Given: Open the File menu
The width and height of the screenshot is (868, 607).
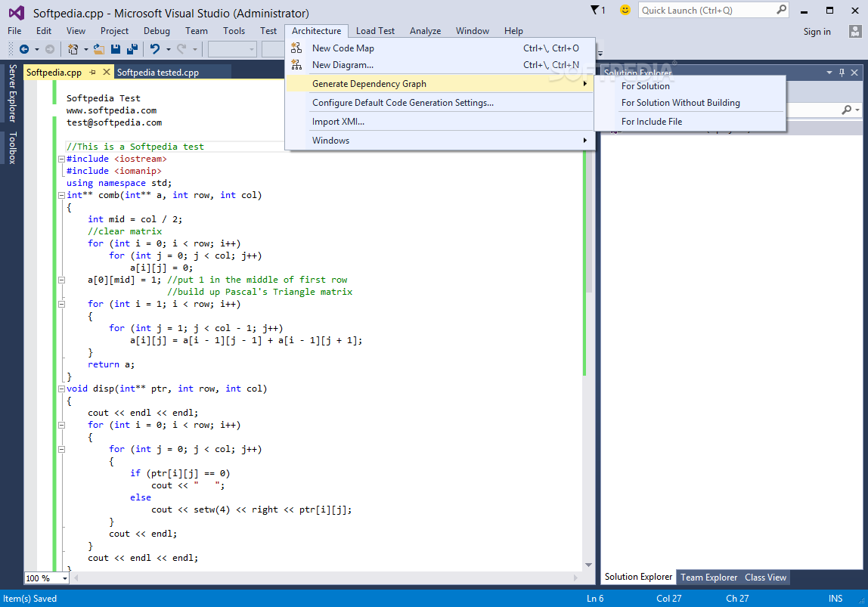Looking at the screenshot, I should (x=14, y=31).
